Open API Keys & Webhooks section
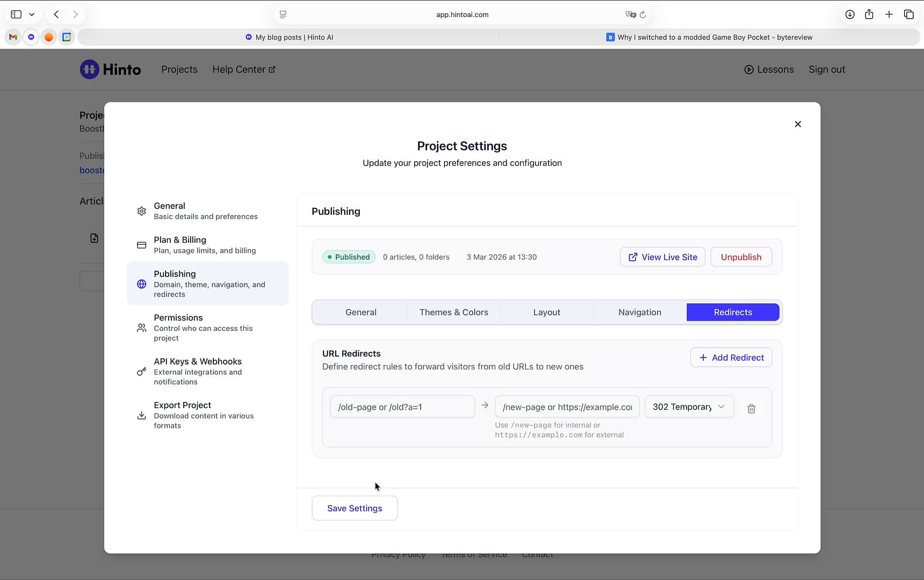Image resolution: width=924 pixels, height=580 pixels. coord(207,371)
